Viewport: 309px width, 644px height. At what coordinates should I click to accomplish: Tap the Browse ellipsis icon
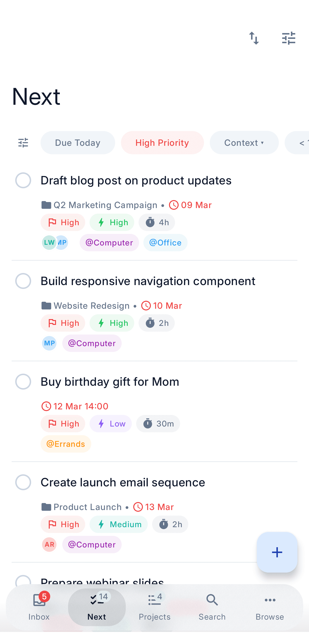coord(270,600)
